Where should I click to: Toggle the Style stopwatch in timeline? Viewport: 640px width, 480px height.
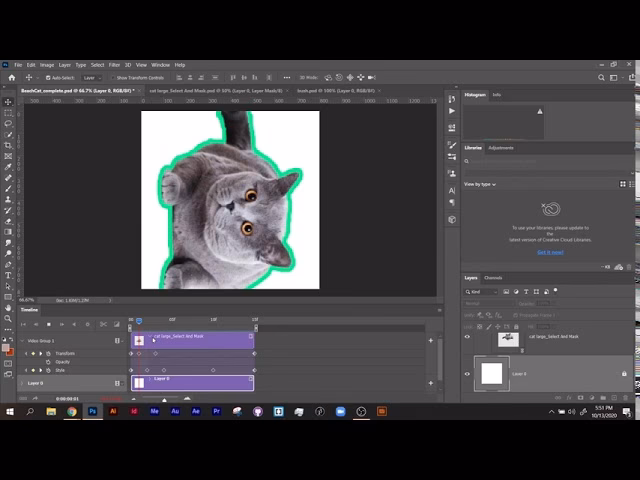tap(48, 371)
